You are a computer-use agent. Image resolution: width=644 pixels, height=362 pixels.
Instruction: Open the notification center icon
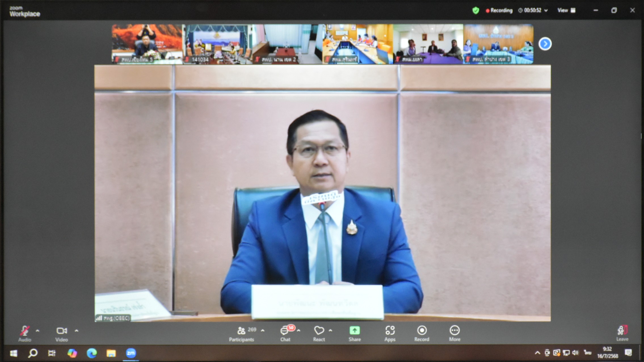628,353
